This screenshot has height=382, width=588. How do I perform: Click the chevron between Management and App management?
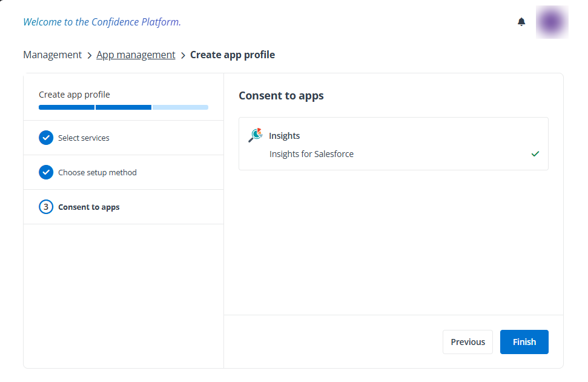pyautogui.click(x=88, y=55)
